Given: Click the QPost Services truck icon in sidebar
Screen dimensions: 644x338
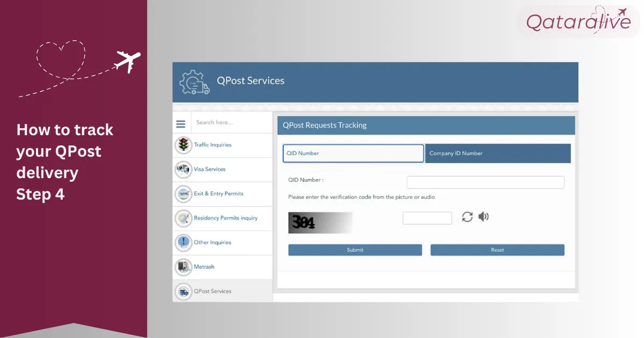Looking at the screenshot, I should tap(184, 291).
